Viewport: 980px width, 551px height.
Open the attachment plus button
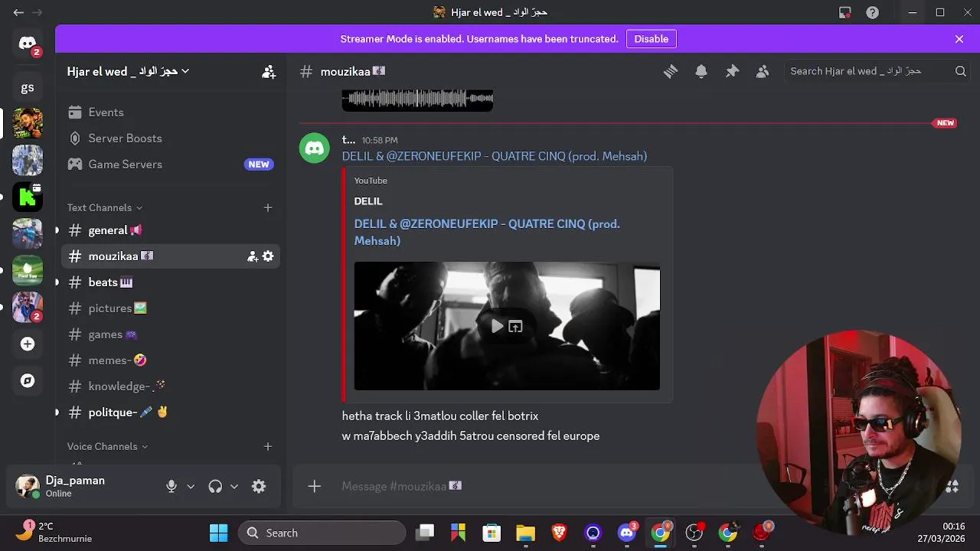[x=314, y=487]
